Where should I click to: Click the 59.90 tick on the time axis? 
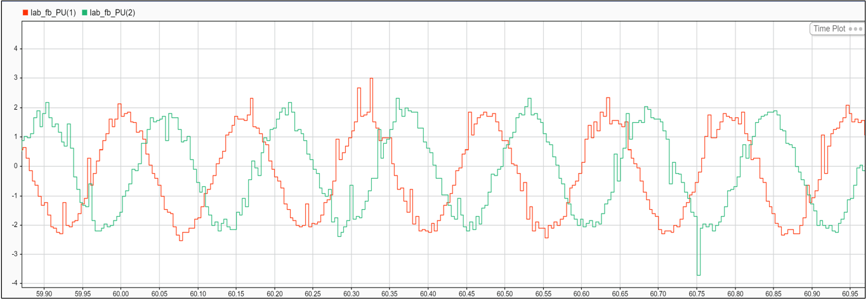(44, 294)
